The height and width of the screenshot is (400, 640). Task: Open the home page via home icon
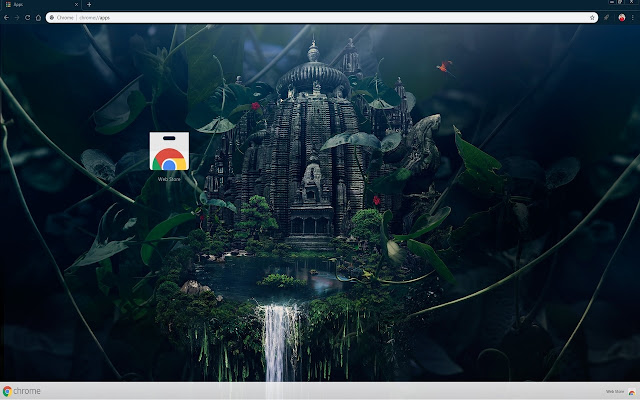pos(38,18)
